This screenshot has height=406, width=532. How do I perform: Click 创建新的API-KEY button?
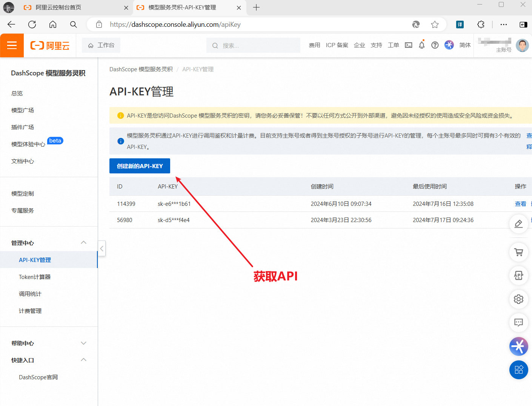click(140, 166)
